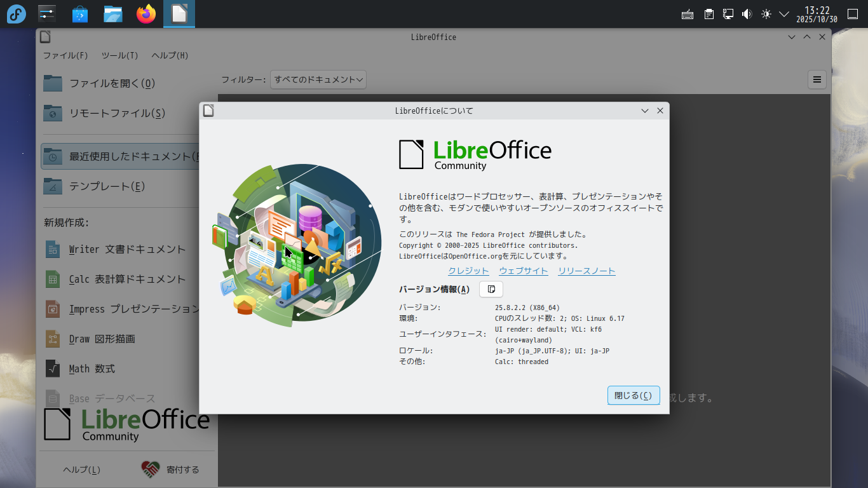Create a Math 数式 via its icon
868x488 pixels.
click(x=53, y=369)
